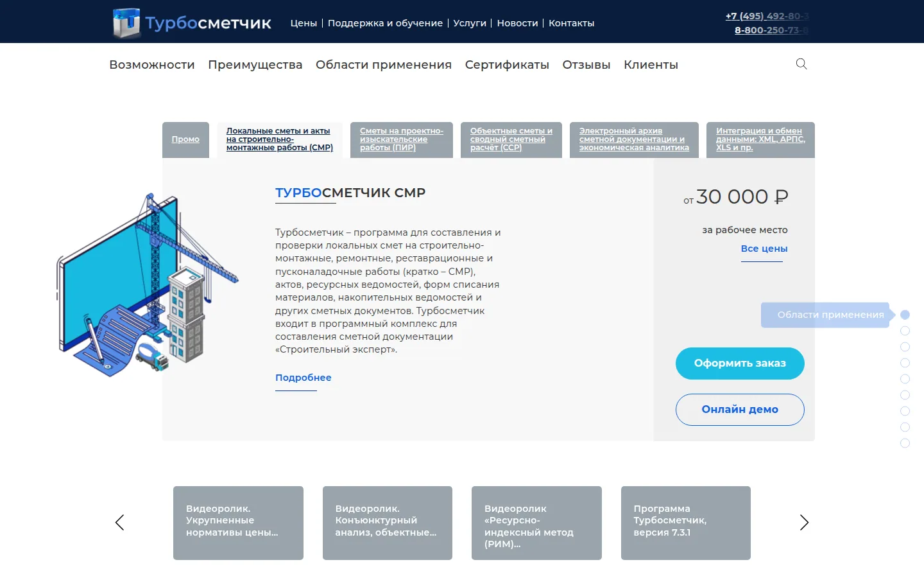Switch to the Промо tab

(185, 139)
